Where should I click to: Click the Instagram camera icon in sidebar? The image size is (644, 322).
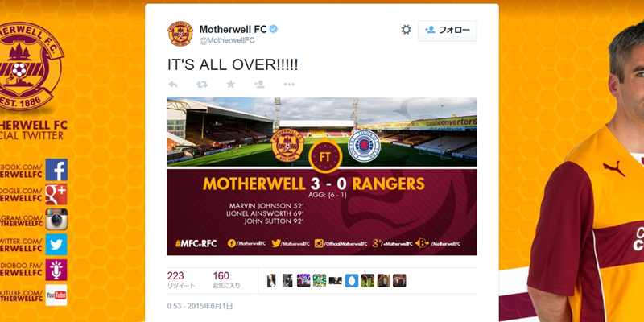(56, 219)
